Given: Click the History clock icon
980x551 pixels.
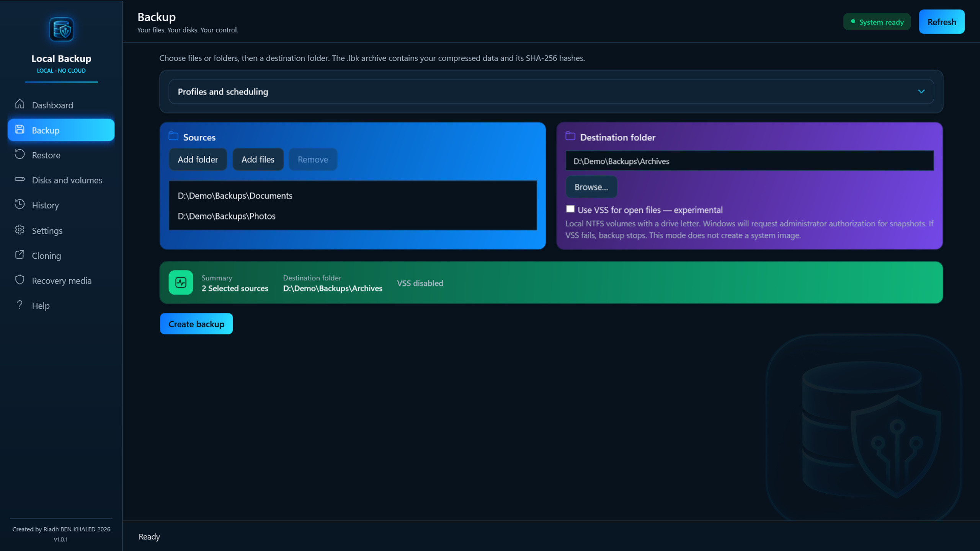Looking at the screenshot, I should point(20,204).
